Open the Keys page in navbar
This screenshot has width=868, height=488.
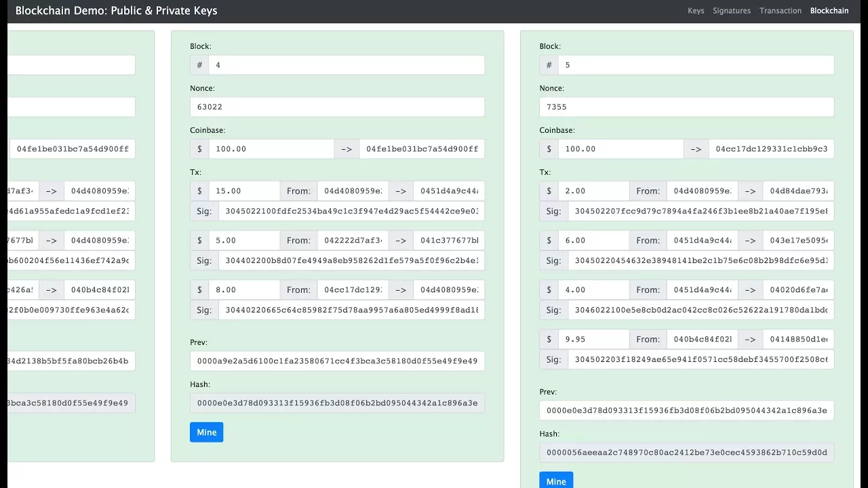tap(696, 11)
